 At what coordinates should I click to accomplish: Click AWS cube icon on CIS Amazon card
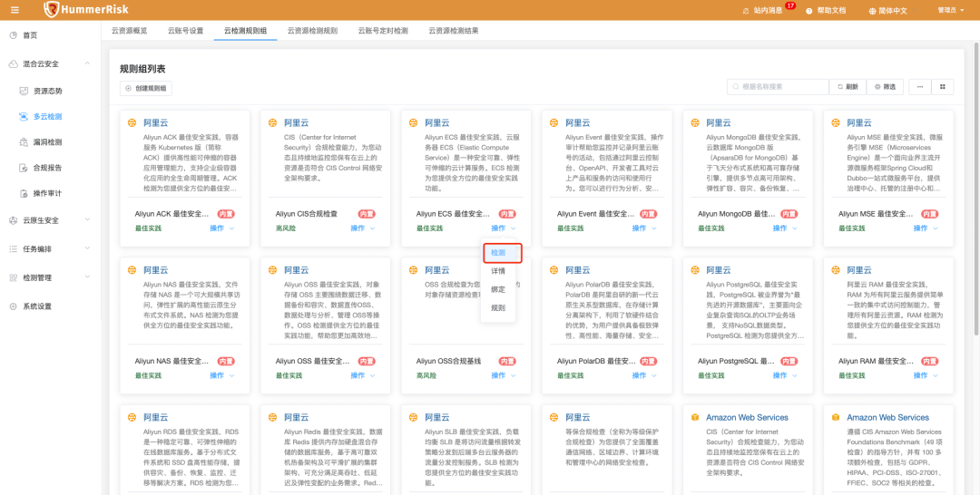[695, 418]
